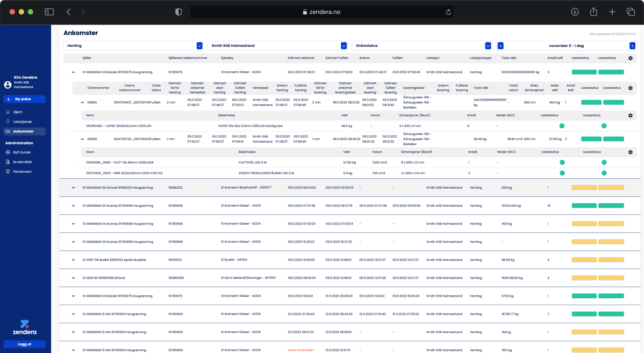Collapse order 63865 row

[82, 103]
